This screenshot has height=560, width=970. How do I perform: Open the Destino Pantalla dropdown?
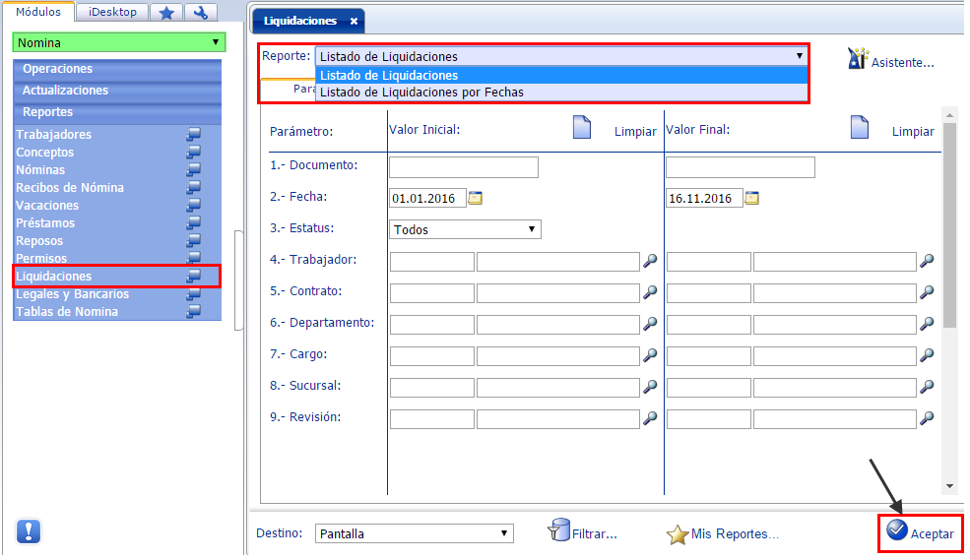point(414,533)
